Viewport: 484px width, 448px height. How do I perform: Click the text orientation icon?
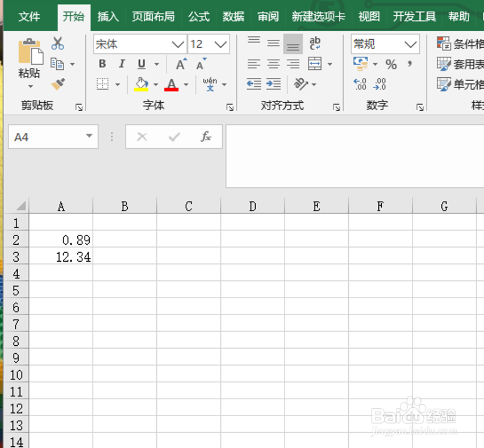(x=301, y=84)
